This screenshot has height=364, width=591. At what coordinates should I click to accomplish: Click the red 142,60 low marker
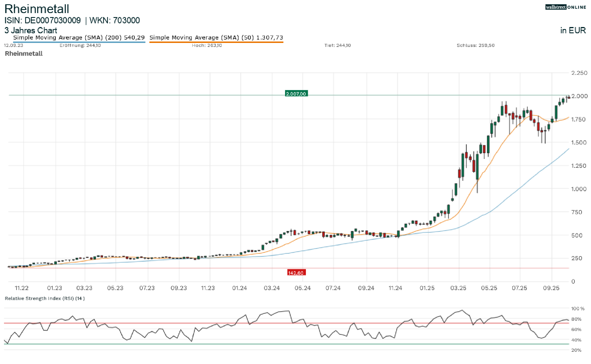[x=296, y=273]
